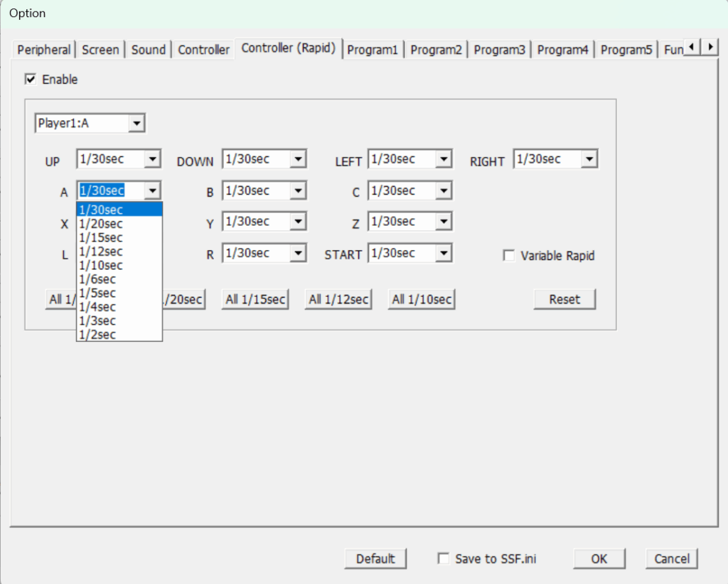The width and height of the screenshot is (728, 584).
Task: Expand the UP rapid rate dropdown
Action: click(152, 159)
